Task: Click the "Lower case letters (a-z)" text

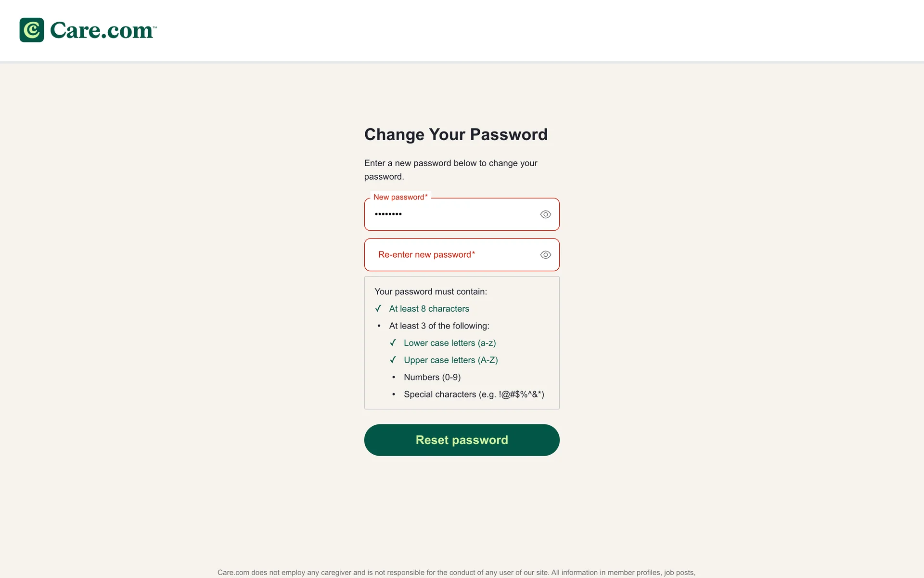Action: (449, 343)
